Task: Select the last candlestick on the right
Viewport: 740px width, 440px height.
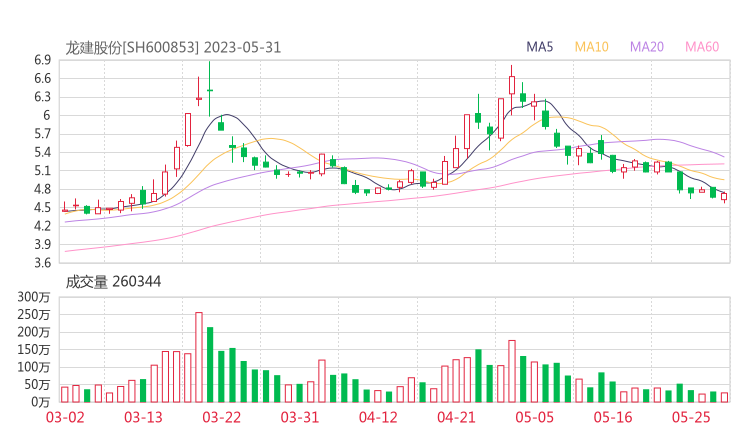Action: [x=724, y=196]
